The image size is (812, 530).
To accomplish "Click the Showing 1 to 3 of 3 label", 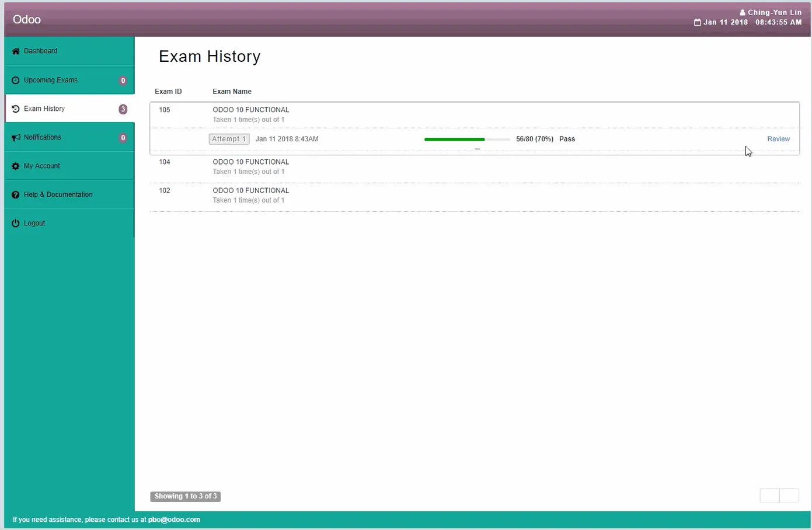I will [x=186, y=496].
